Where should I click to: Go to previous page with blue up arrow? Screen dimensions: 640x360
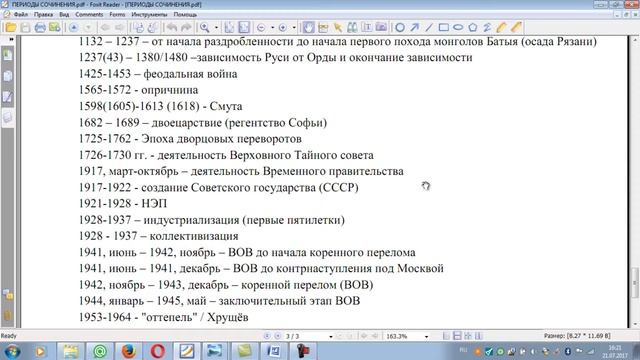point(73,27)
